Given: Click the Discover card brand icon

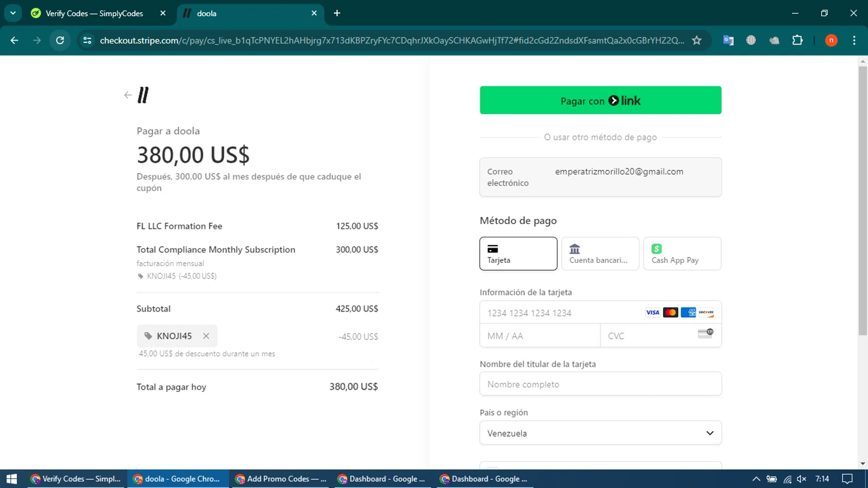Looking at the screenshot, I should point(706,313).
